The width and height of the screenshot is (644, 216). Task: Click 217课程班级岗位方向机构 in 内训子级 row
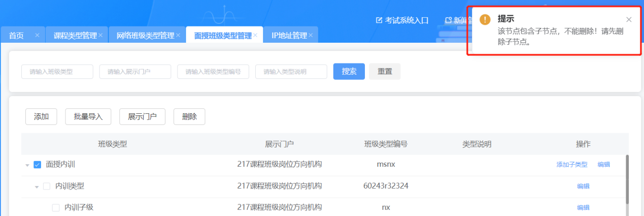pos(279,207)
